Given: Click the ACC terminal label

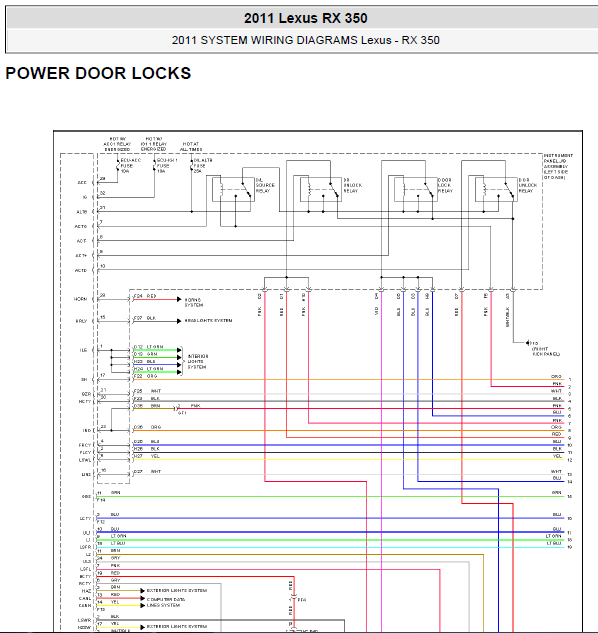Looking at the screenshot, I should coord(82,183).
